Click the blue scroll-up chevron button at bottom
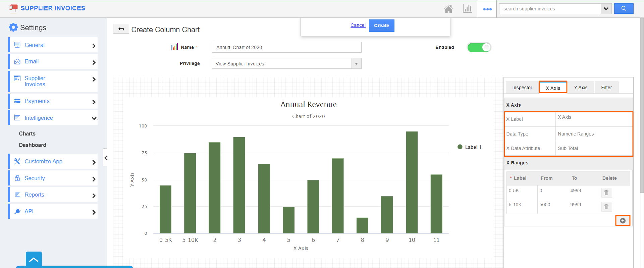This screenshot has width=644, height=268. 34,259
